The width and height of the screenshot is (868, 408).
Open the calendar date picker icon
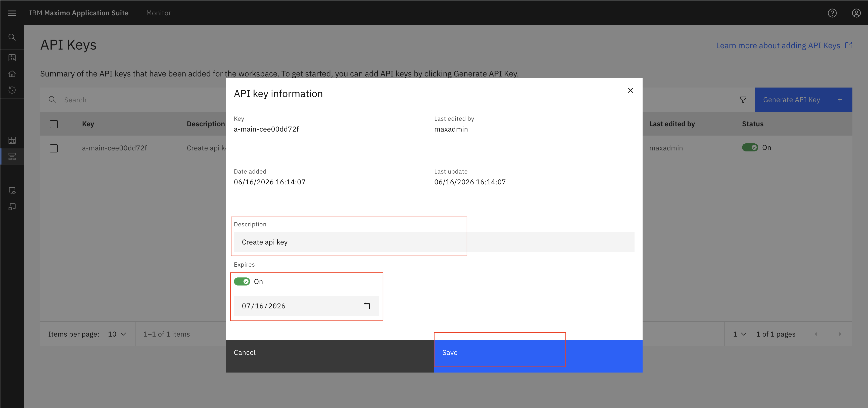pyautogui.click(x=367, y=306)
